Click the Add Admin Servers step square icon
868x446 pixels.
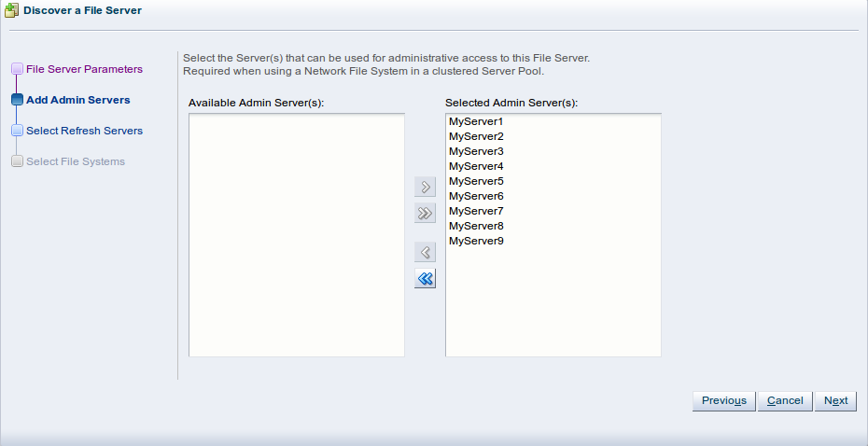tap(17, 100)
